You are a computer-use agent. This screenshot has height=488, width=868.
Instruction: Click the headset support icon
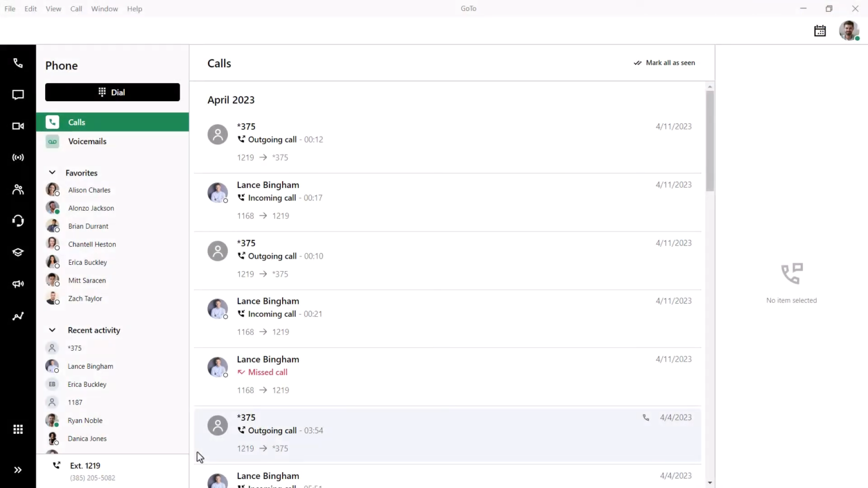pos(18,220)
